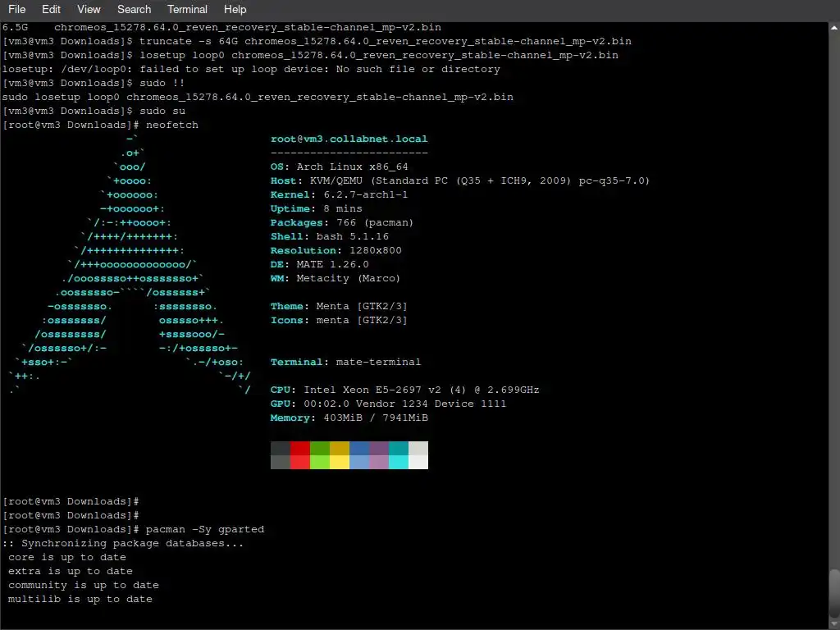Click the 'losetup: /dev/loop0: failed' error line

[x=251, y=69]
